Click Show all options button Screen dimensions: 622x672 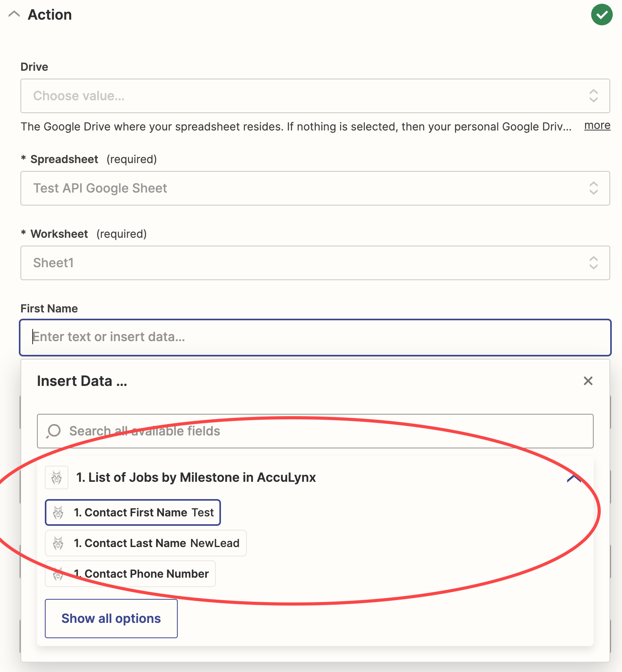[111, 619]
